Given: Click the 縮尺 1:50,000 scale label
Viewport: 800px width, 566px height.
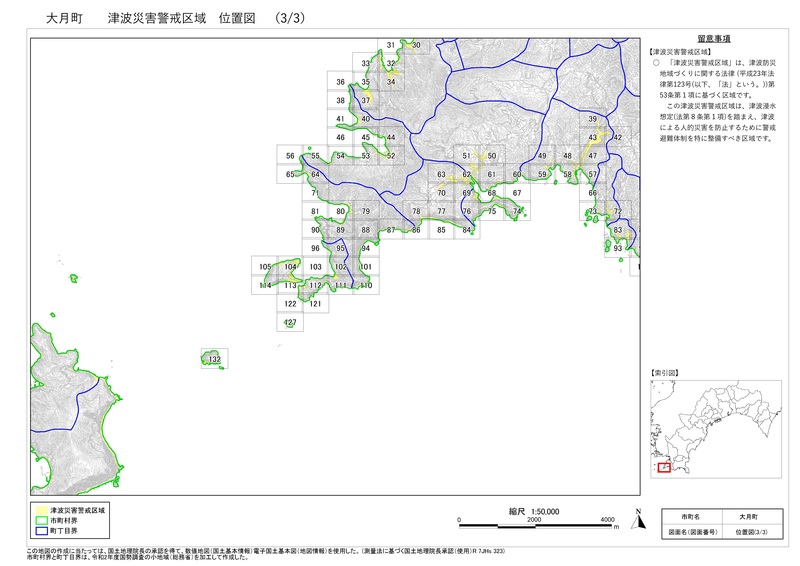Looking at the screenshot, I should pyautogui.click(x=534, y=511).
